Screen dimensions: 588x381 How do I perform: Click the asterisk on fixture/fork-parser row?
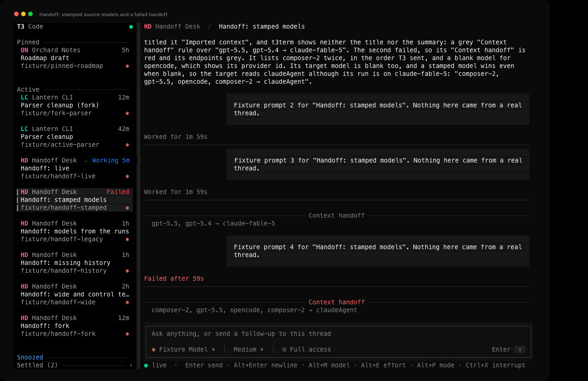coord(127,114)
